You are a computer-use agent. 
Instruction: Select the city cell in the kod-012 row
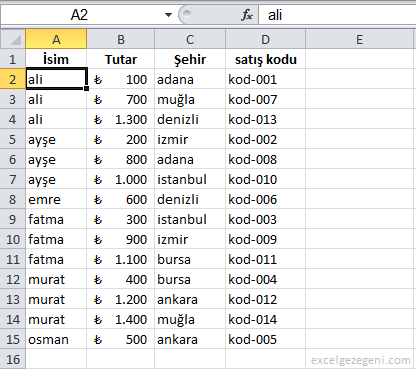190,299
